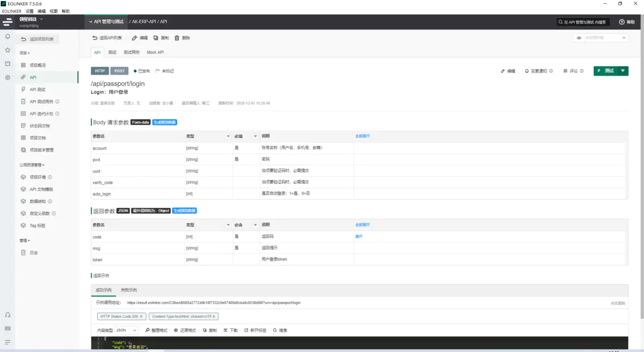Image resolution: width=644 pixels, height=352 pixels.
Task: Open the environment selector dropdown with eye icon
Action: [601, 38]
